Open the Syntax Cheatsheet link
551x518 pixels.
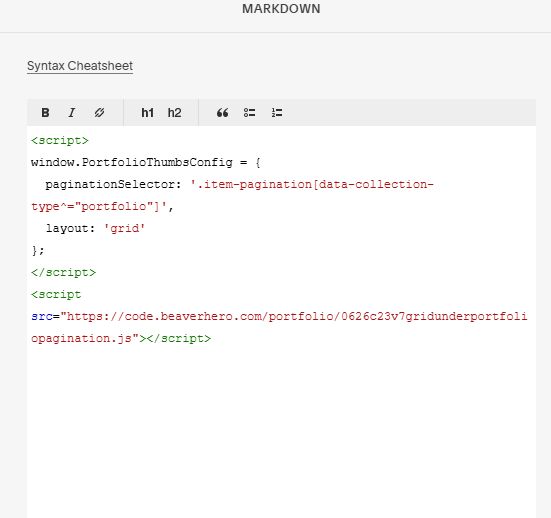(x=80, y=66)
